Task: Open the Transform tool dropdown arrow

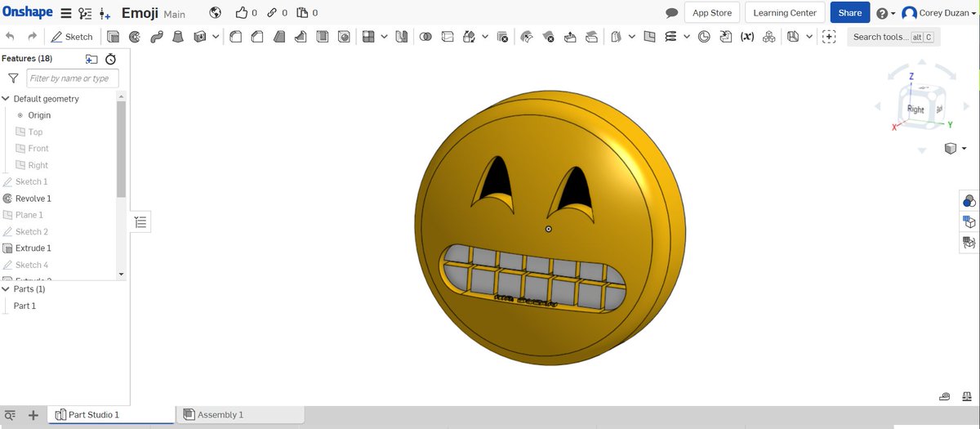Action: point(485,37)
